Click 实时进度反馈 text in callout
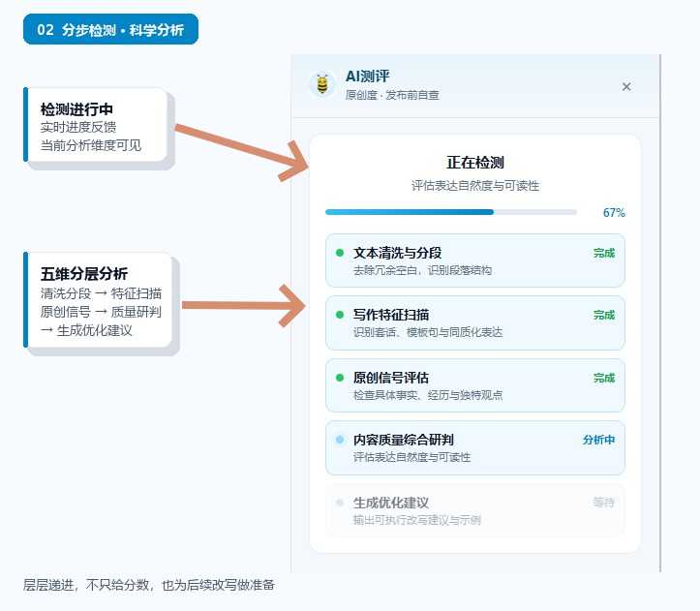700x611 pixels. [78, 127]
